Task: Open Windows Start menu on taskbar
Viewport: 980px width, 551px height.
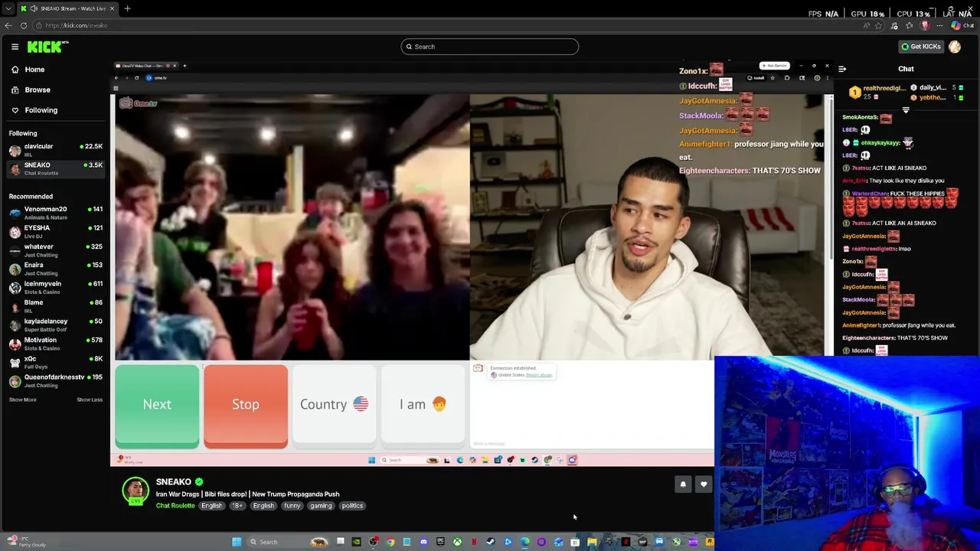Action: (x=237, y=542)
